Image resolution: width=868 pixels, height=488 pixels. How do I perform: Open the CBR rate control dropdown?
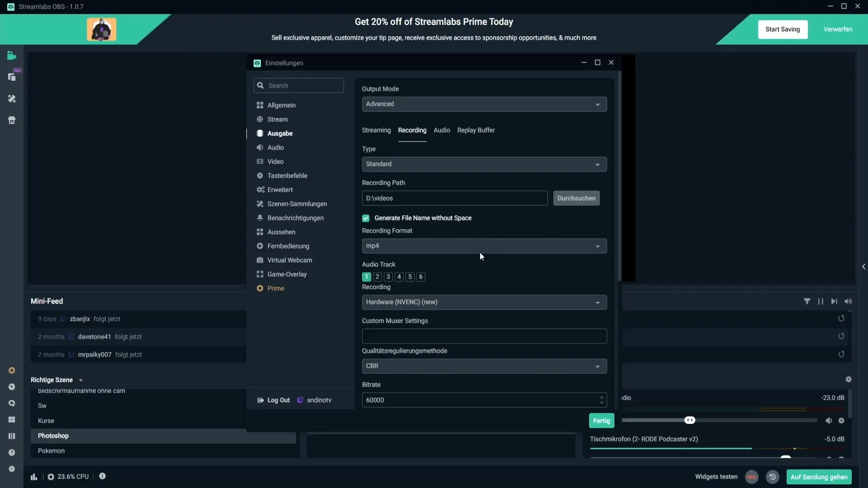click(x=484, y=366)
